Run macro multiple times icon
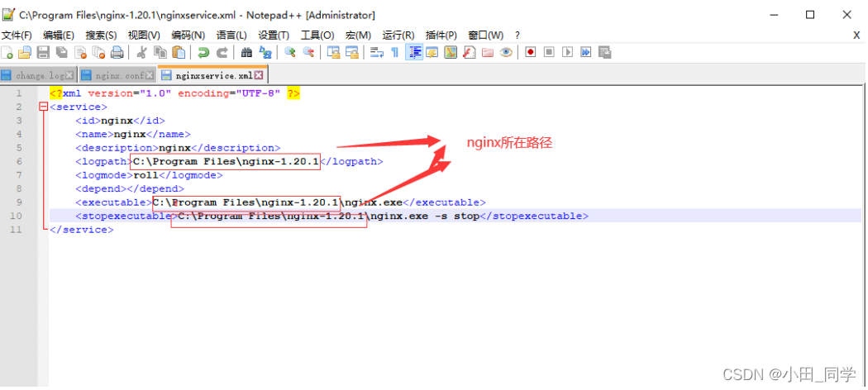Image resolution: width=868 pixels, height=390 pixels. (585, 53)
